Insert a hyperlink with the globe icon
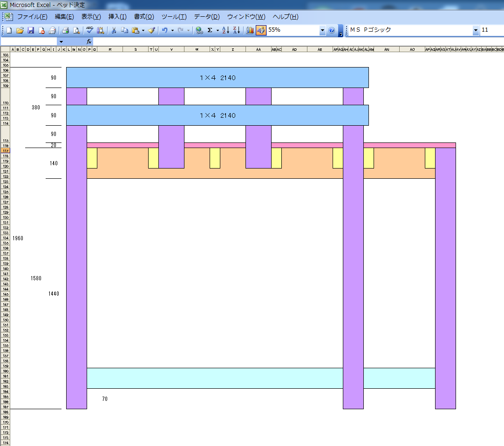Viewport: 504px width, 446px height. coord(199,30)
